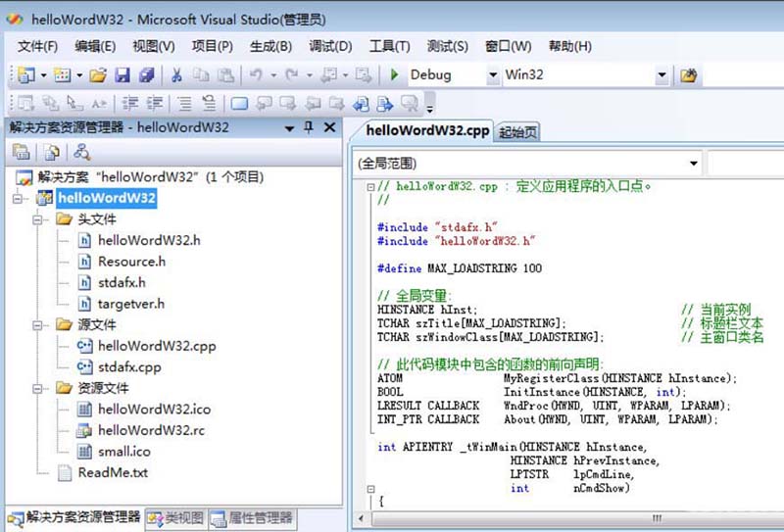Screen dimensions: 784x532
Task: Select stdafx.cpp in the tree
Action: tap(129, 367)
